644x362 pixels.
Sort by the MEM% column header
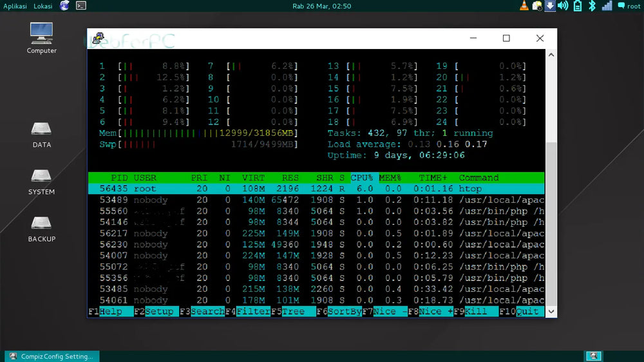390,178
